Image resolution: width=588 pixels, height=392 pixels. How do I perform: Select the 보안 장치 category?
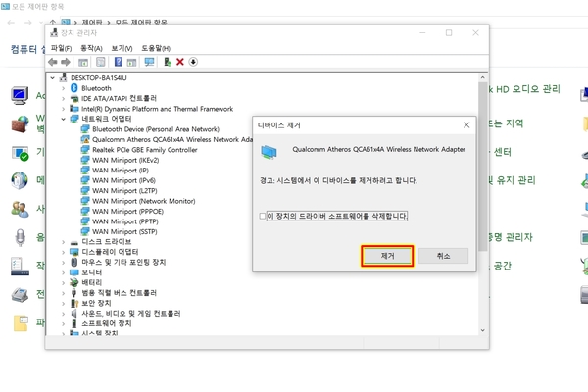click(96, 303)
